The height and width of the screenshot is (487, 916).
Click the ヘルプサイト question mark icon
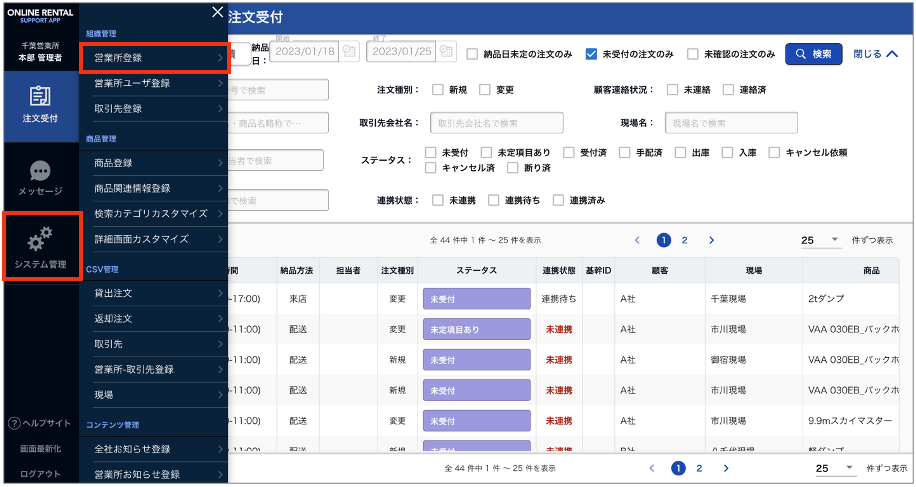tap(14, 424)
